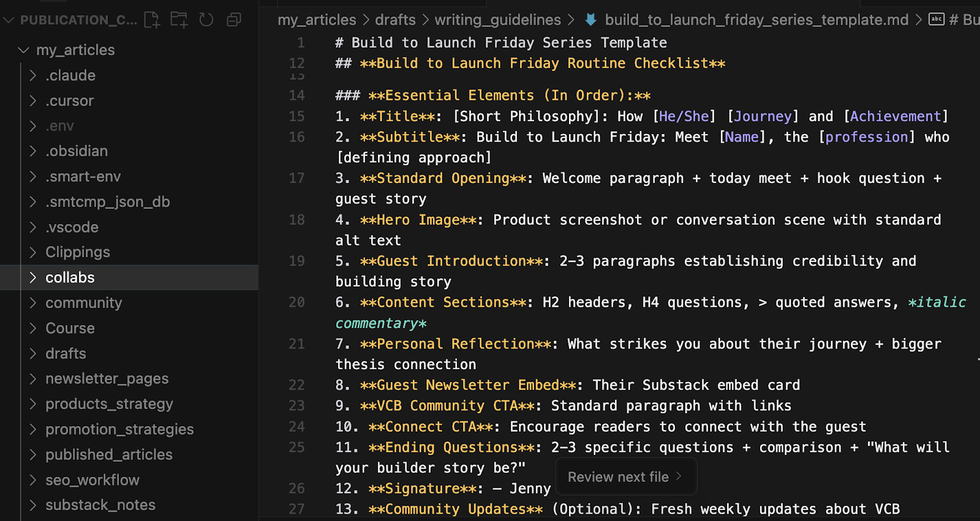Open the drafts folder in the tree
Viewport: 980px width, 521px height.
click(x=66, y=353)
